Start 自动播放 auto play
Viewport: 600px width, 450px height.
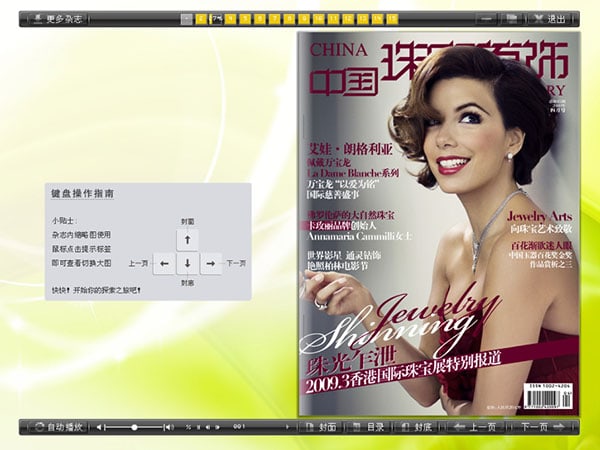(58, 427)
